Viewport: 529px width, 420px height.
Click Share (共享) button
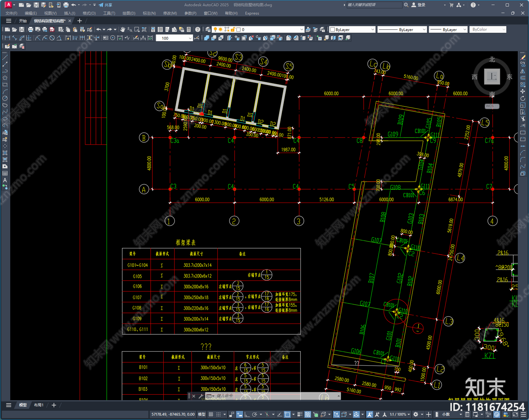tap(105, 5)
